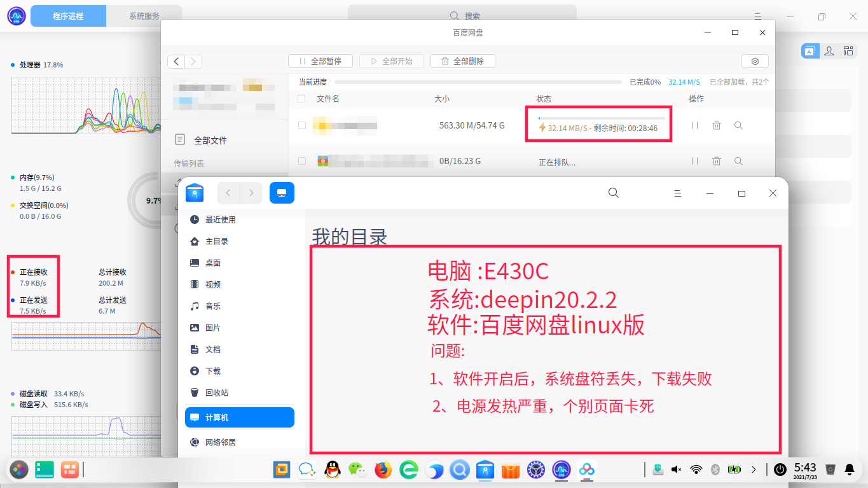Switch to the 系统服务 tab
This screenshot has height=488, width=868.
pyautogui.click(x=144, y=16)
